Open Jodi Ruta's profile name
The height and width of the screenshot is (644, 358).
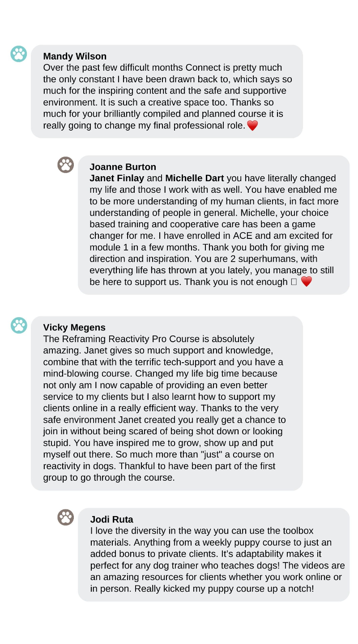[111, 519]
